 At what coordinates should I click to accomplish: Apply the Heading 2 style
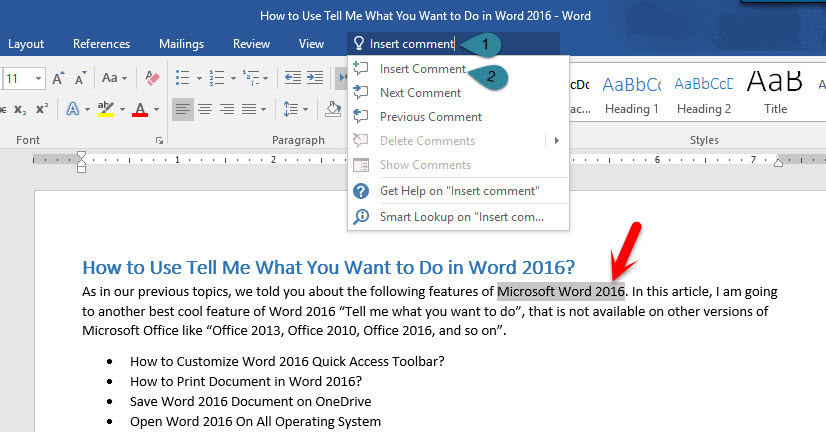[x=704, y=95]
